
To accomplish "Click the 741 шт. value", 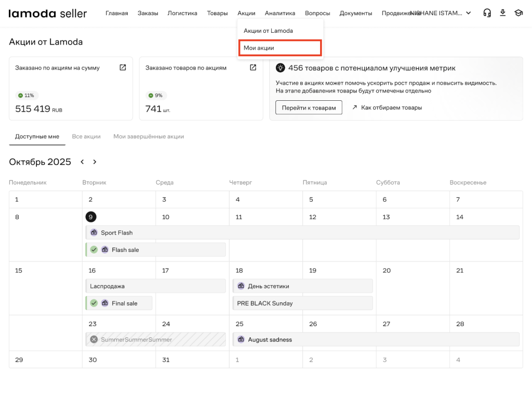I will pyautogui.click(x=158, y=109).
